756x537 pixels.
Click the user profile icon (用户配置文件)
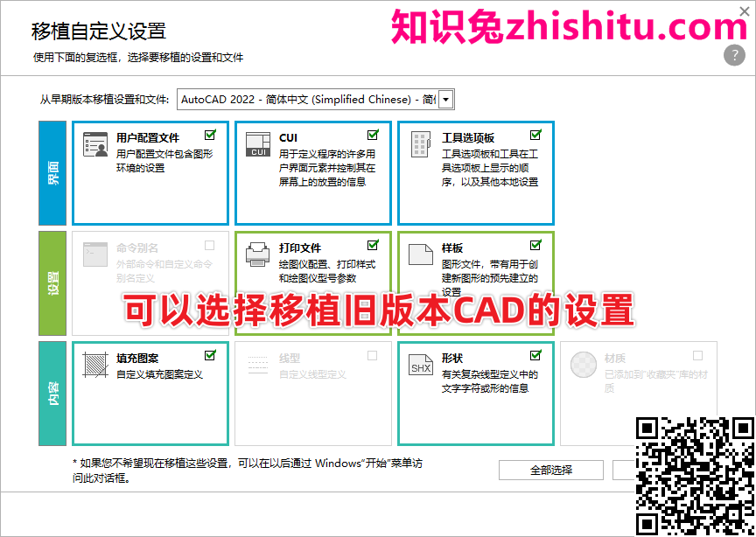(95, 144)
